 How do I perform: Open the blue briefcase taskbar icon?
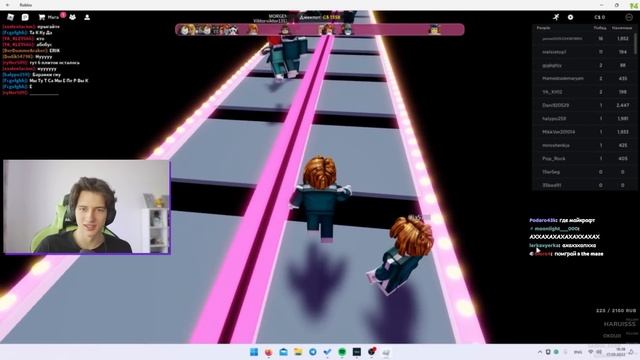click(283, 352)
